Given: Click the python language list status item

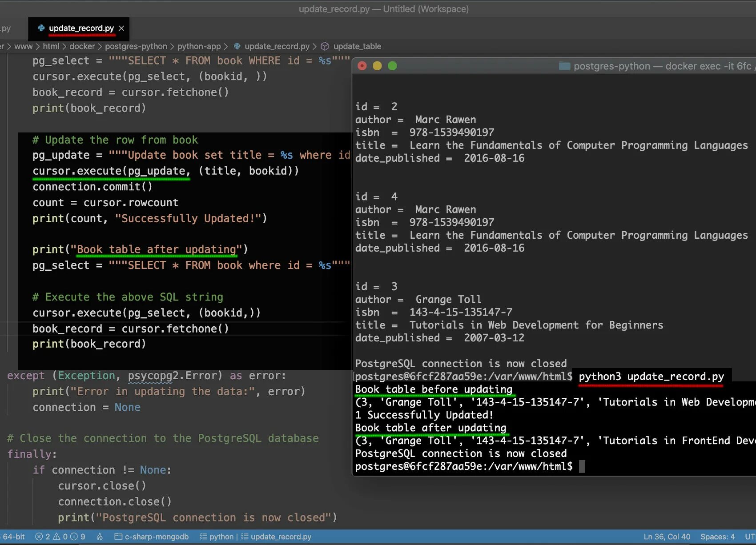Looking at the screenshot, I should tap(216, 537).
